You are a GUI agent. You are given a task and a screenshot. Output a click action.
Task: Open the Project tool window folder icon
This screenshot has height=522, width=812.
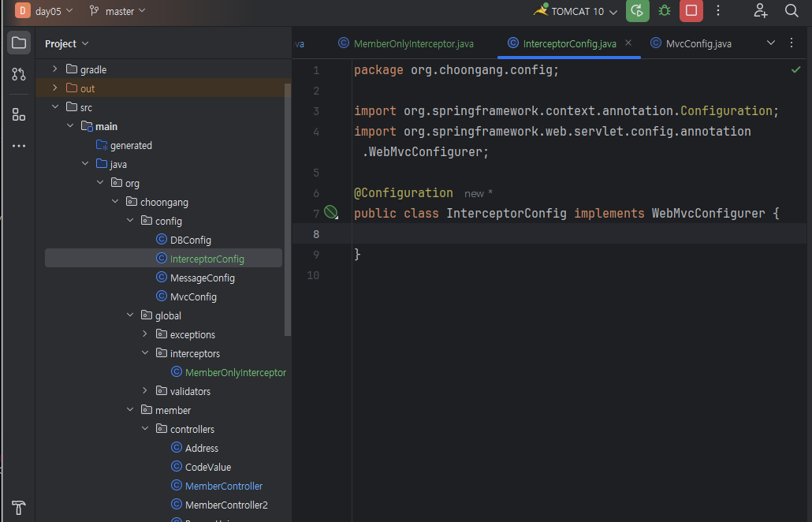click(19, 43)
